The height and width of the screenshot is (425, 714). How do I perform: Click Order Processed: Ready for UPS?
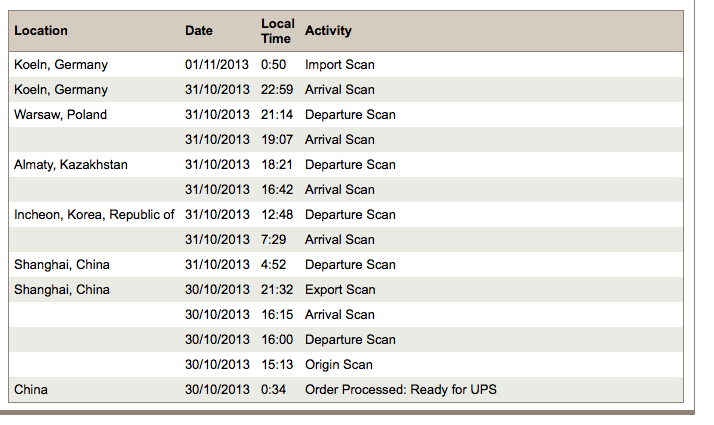click(400, 390)
